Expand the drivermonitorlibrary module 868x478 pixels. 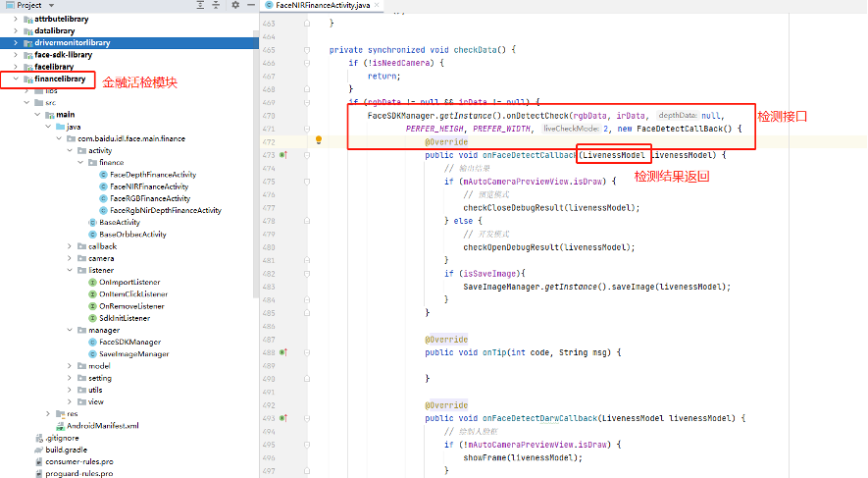pos(16,42)
